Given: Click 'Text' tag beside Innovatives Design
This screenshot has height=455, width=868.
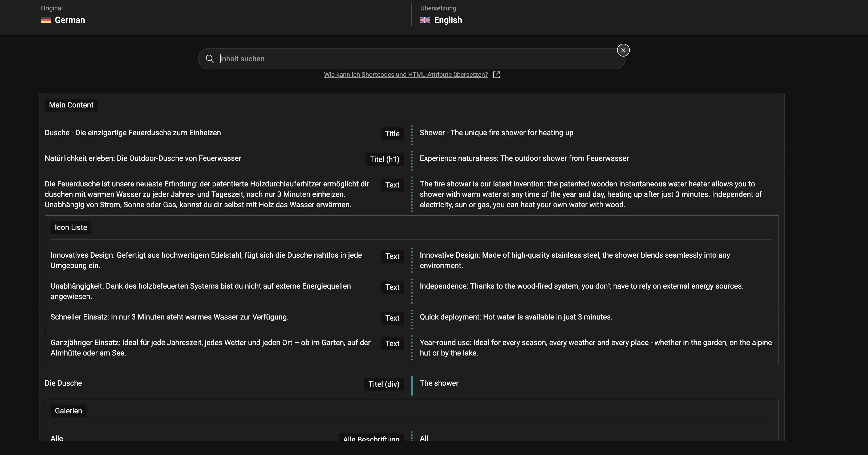Looking at the screenshot, I should 392,256.
